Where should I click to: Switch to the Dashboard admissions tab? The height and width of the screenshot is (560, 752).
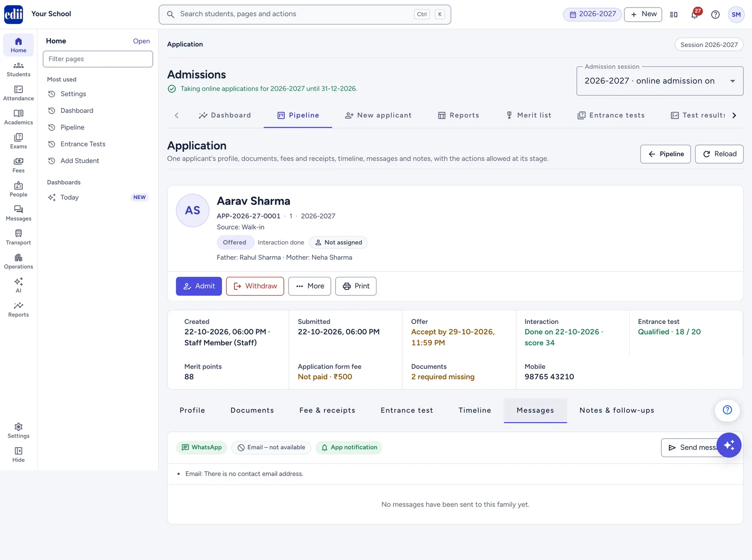(x=225, y=115)
